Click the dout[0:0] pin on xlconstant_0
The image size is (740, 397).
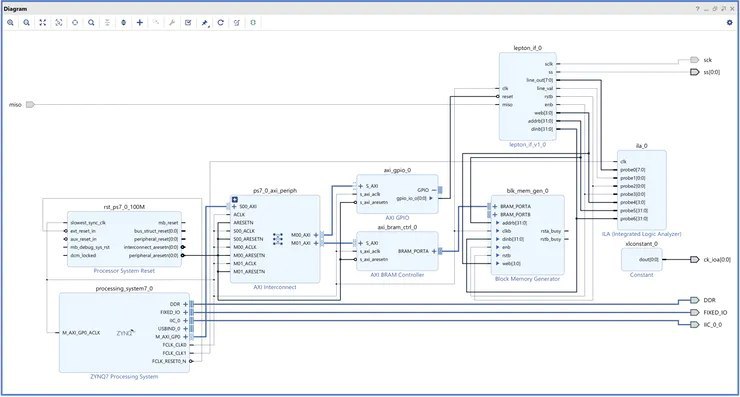pyautogui.click(x=648, y=260)
